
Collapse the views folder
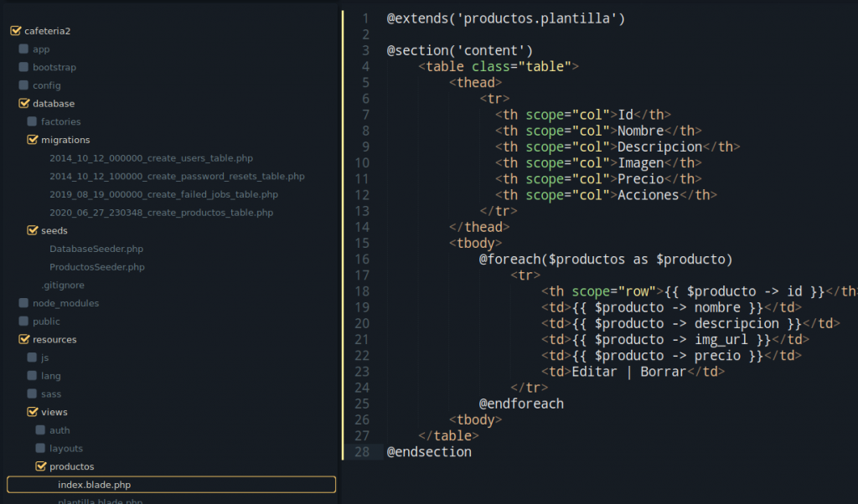(32, 412)
